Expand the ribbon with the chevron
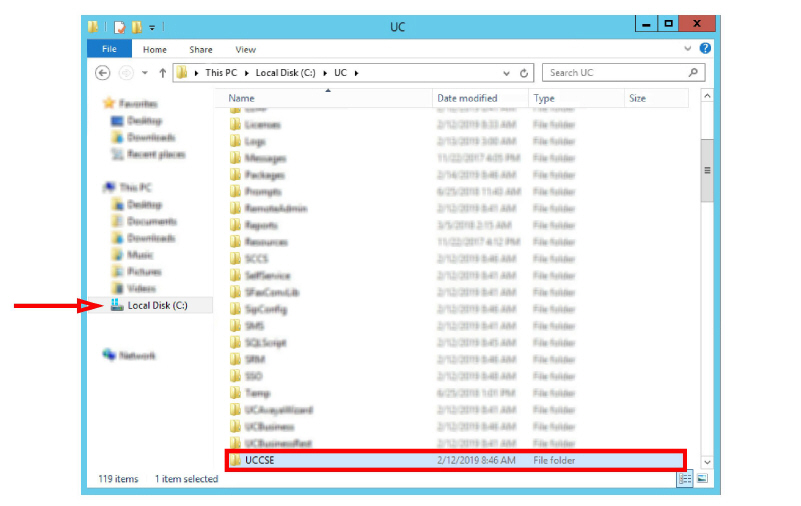The height and width of the screenshot is (506, 801). pos(688,48)
